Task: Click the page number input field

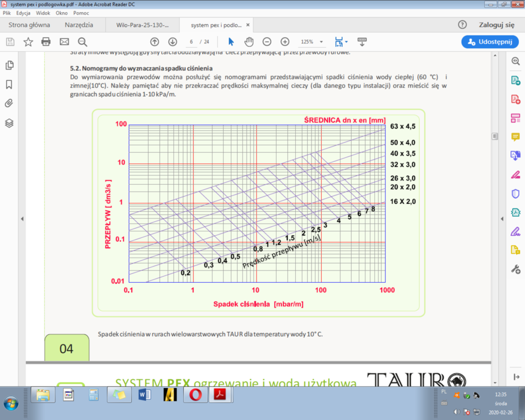Action: [192, 42]
